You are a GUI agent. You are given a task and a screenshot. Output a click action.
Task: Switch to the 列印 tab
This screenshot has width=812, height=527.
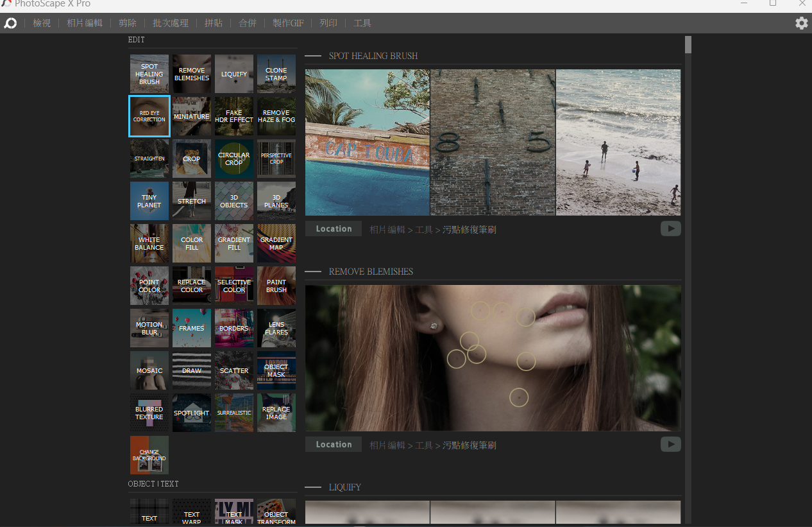click(x=328, y=23)
